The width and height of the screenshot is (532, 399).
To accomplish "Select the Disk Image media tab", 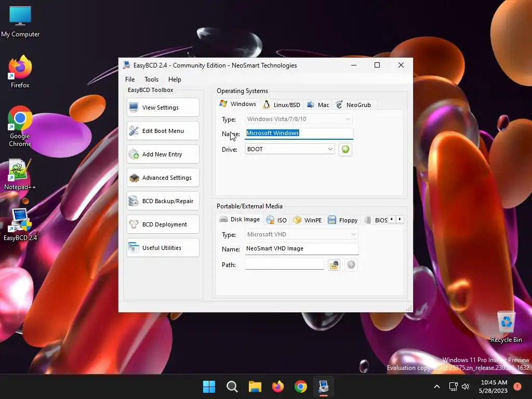I will pos(240,219).
